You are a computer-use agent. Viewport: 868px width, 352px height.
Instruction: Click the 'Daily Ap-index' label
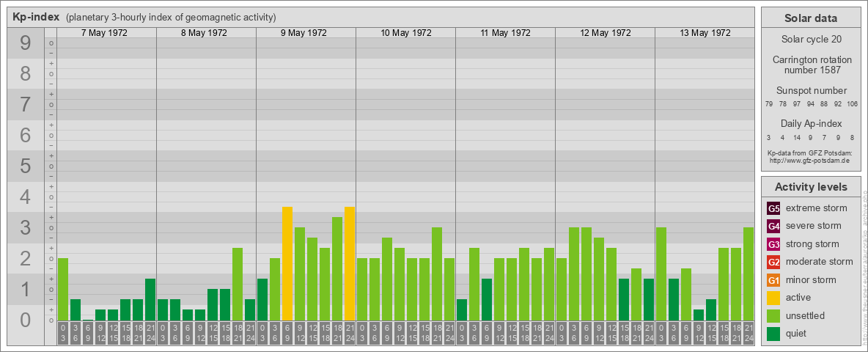[x=811, y=123]
